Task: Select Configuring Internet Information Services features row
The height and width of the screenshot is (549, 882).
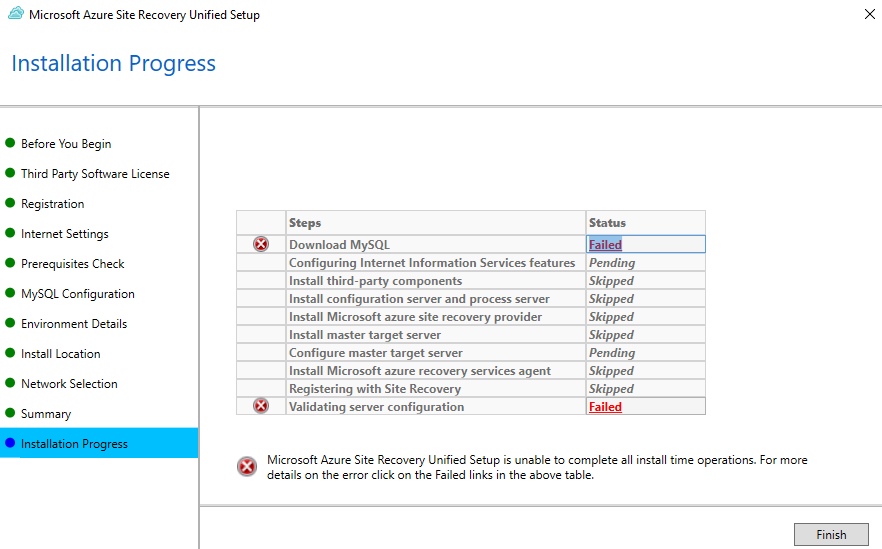Action: [x=436, y=263]
